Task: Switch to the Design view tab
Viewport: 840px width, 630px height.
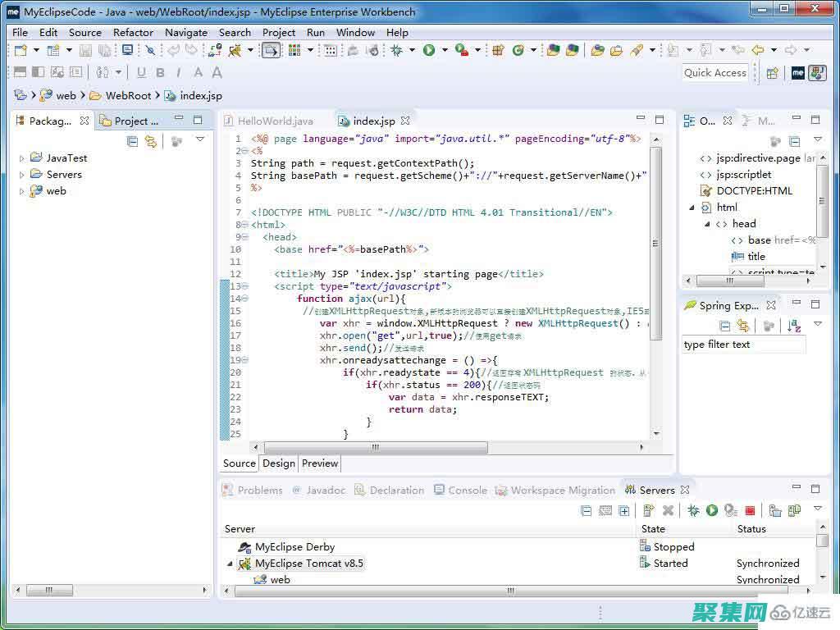Action: (279, 463)
